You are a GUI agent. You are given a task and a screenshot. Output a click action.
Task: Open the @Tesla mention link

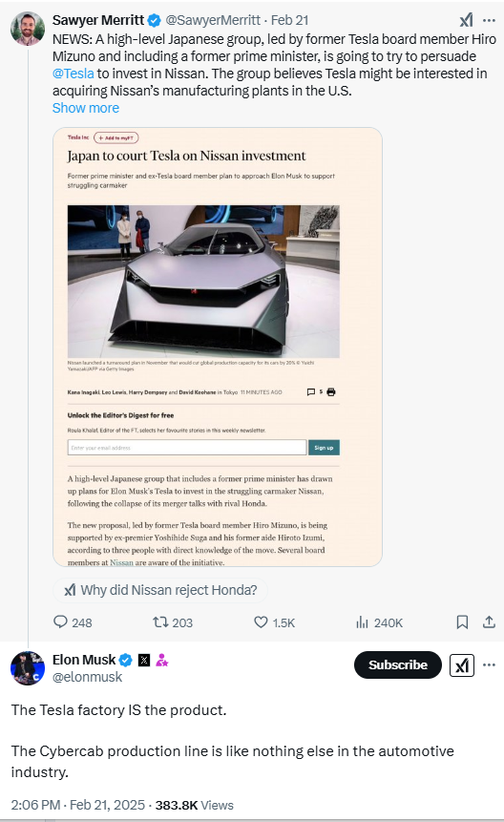[73, 74]
